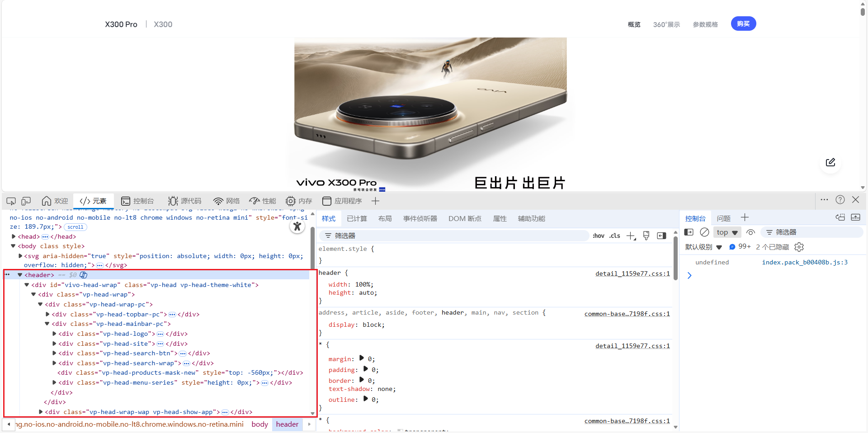This screenshot has width=868, height=433.
Task: Open the 布局 layout tab
Action: point(385,219)
